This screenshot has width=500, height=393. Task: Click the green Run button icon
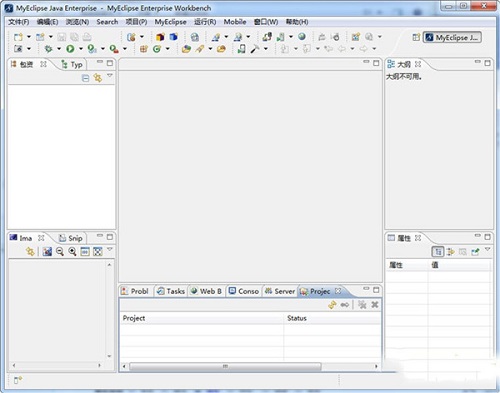tap(70, 49)
